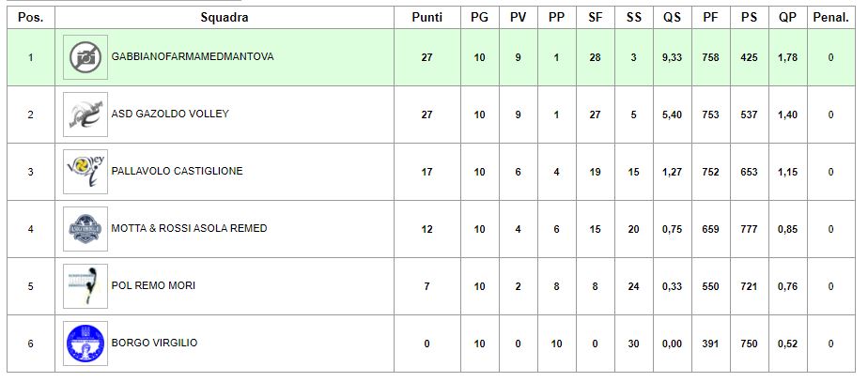868x382 pixels.
Task: Select the green highlighted first-place row points cell
Action: point(426,57)
